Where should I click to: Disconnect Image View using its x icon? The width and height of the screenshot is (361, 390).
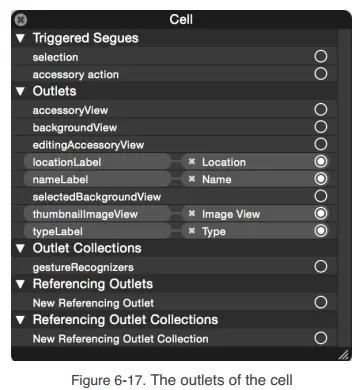[x=192, y=214]
